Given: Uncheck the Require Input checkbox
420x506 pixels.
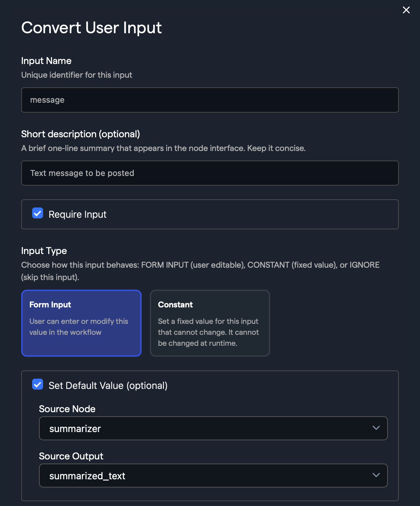Looking at the screenshot, I should (x=38, y=213).
